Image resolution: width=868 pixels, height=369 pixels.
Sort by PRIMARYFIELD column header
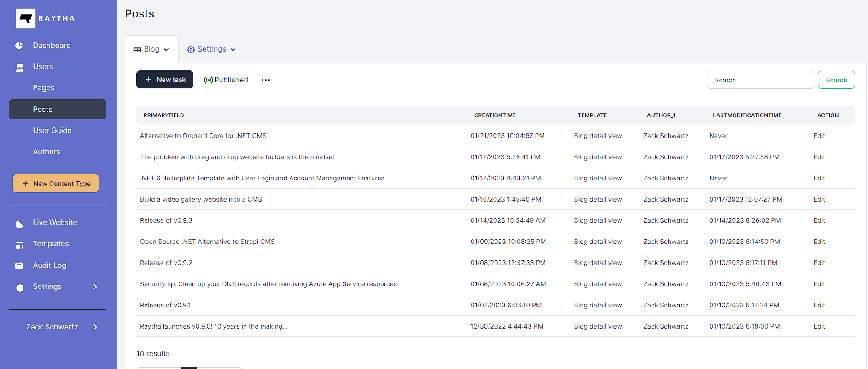coord(163,115)
